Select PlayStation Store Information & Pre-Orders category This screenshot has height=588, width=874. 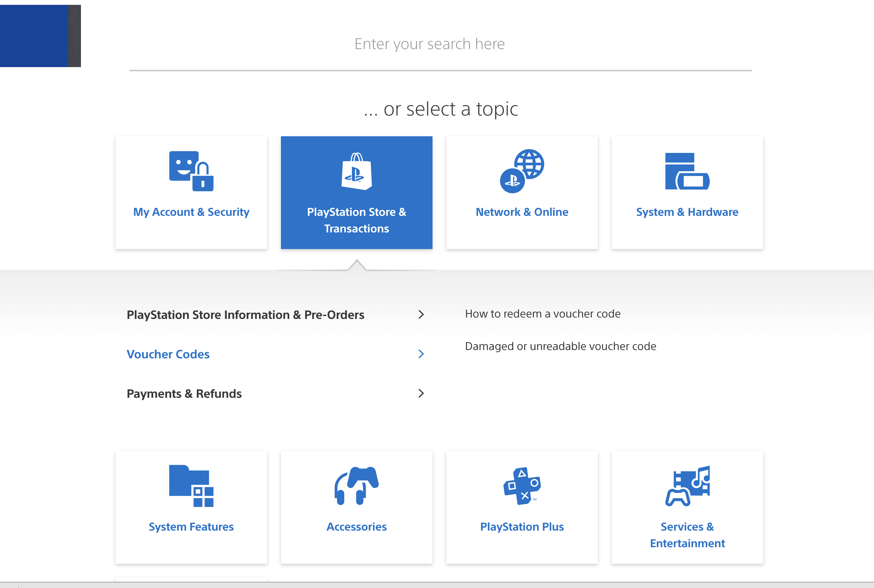pos(245,315)
